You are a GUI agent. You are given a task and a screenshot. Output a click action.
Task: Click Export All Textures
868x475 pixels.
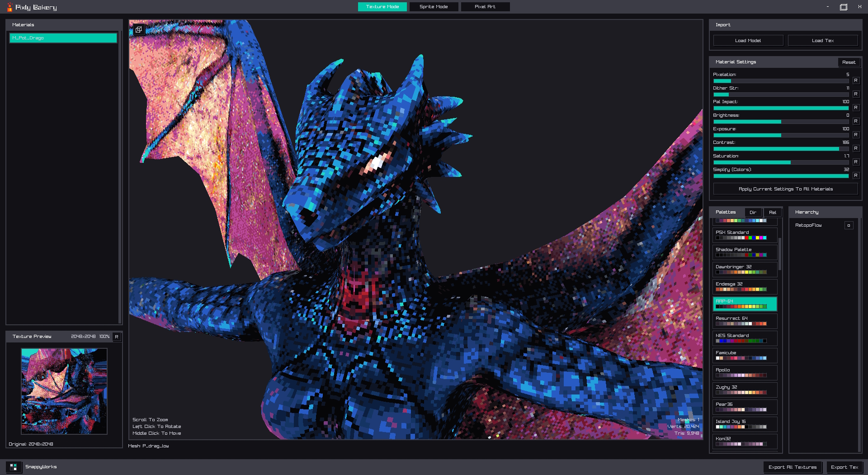click(x=793, y=467)
